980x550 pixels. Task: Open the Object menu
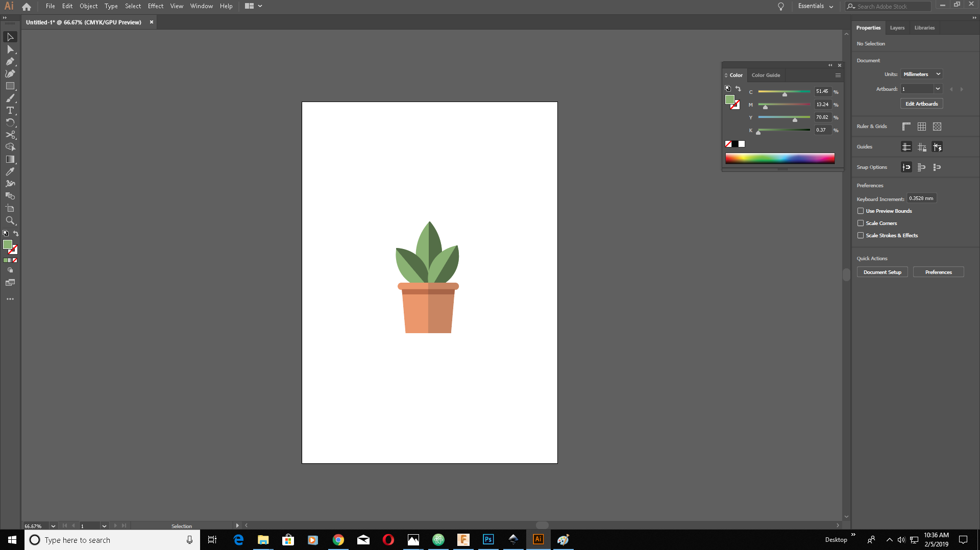tap(88, 6)
